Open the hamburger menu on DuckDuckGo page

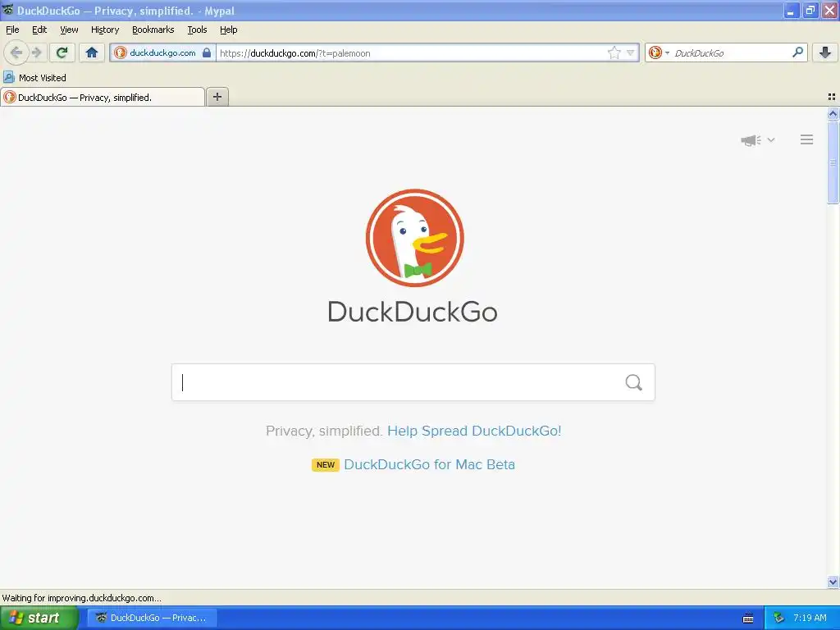coord(807,139)
